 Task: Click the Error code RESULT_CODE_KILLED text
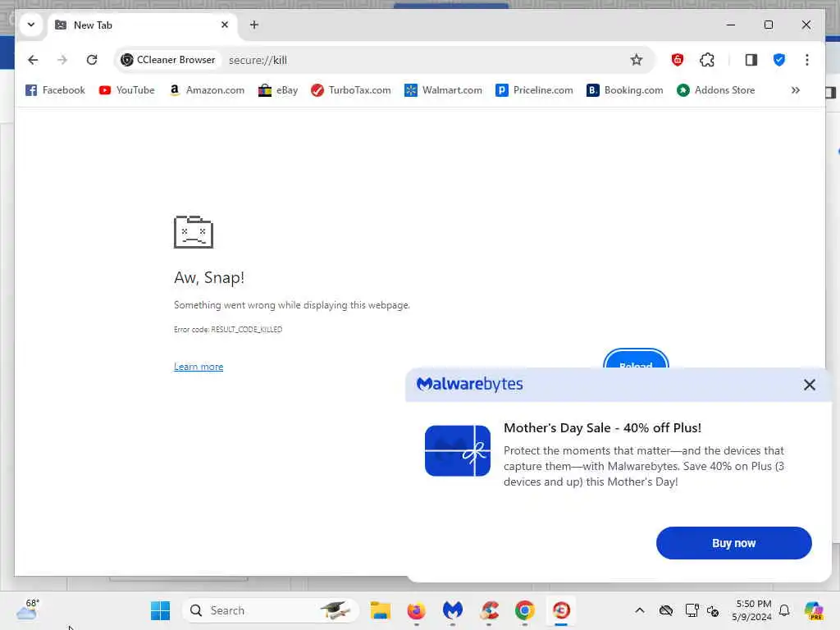pos(228,330)
